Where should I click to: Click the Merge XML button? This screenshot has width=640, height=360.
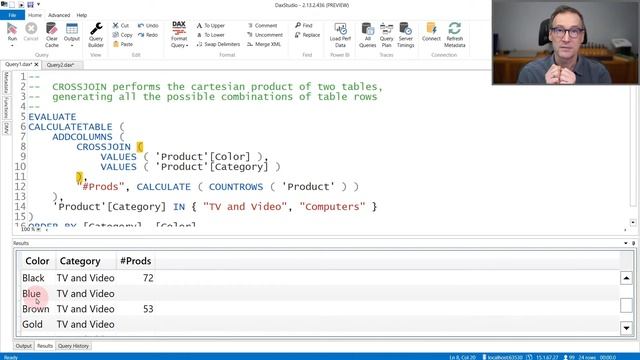pyautogui.click(x=264, y=44)
